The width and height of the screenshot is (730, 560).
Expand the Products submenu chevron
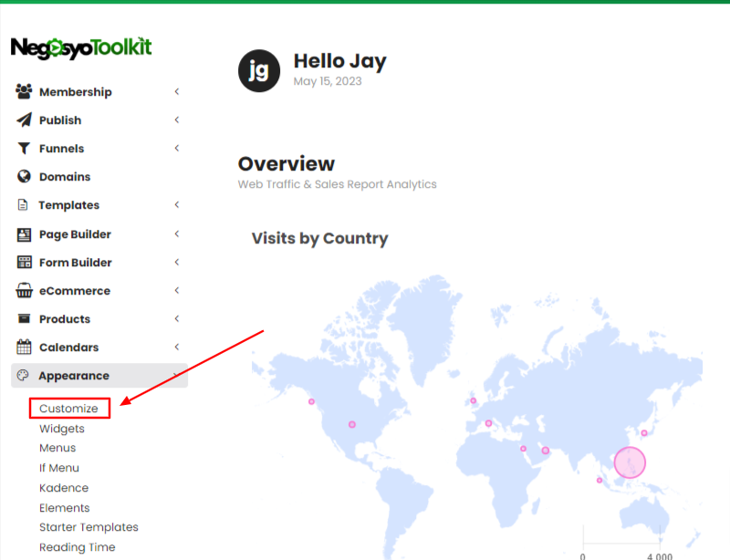pyautogui.click(x=177, y=319)
